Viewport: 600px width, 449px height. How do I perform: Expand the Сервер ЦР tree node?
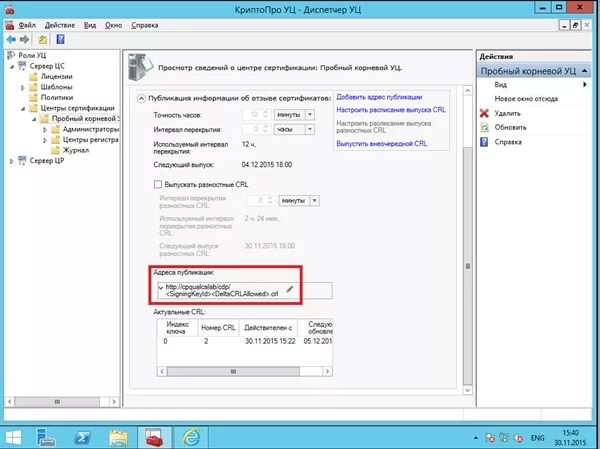tap(11, 161)
